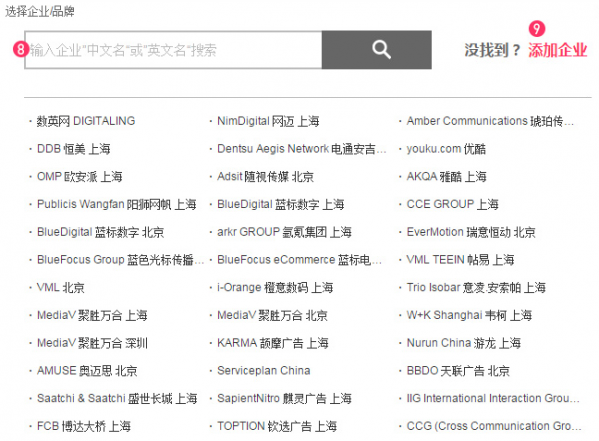
Task: Select Trio Isobar 意凌安索帕 上海
Action: [476, 288]
